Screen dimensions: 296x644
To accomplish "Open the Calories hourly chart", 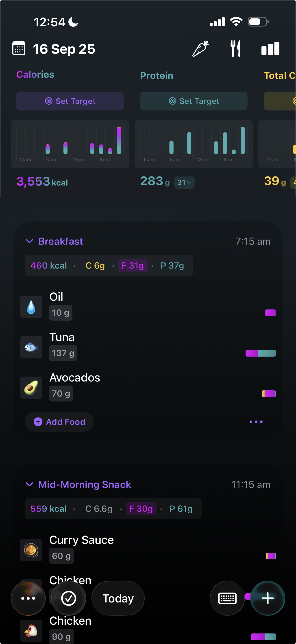I will [x=70, y=144].
